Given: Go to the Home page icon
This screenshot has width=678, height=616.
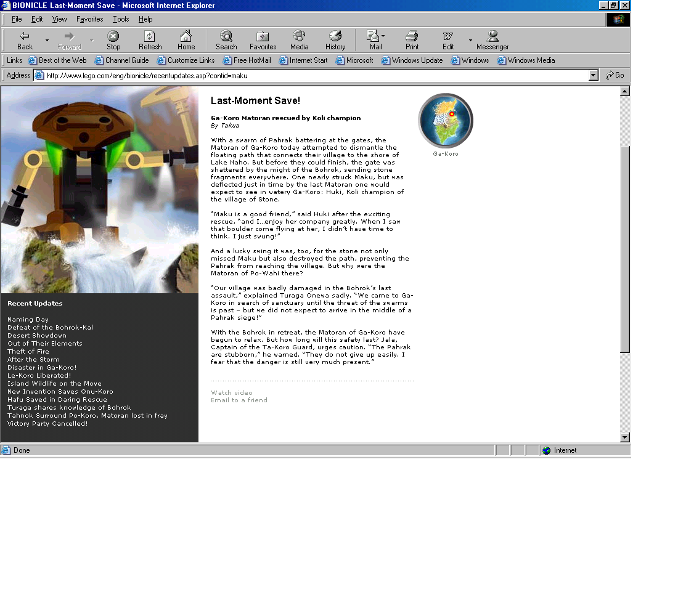Looking at the screenshot, I should point(186,41).
